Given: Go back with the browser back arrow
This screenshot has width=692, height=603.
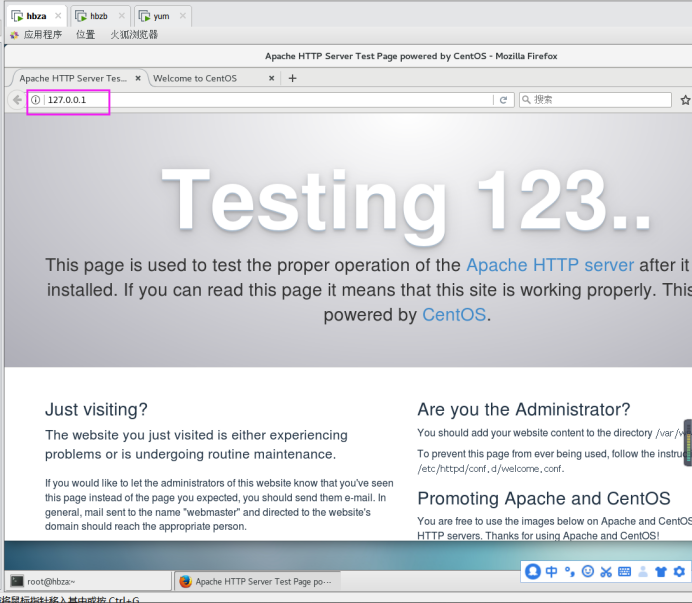Looking at the screenshot, I should click(x=17, y=100).
